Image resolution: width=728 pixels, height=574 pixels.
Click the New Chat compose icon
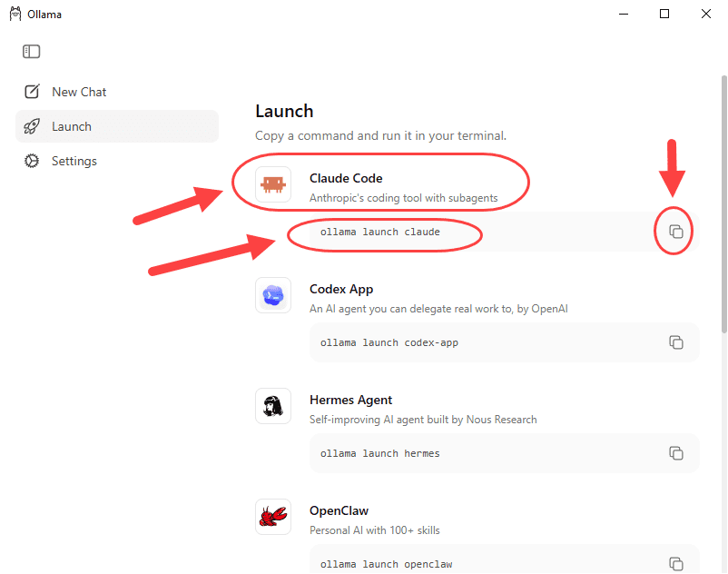(32, 92)
